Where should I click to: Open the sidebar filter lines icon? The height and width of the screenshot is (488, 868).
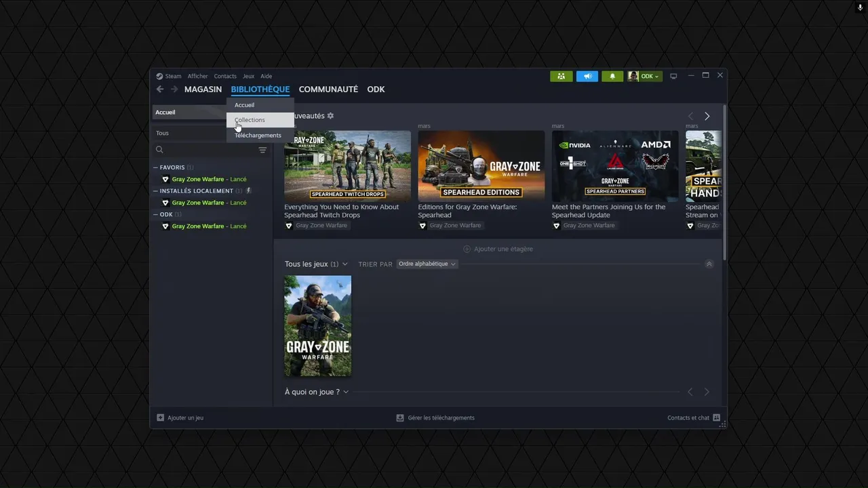point(262,150)
